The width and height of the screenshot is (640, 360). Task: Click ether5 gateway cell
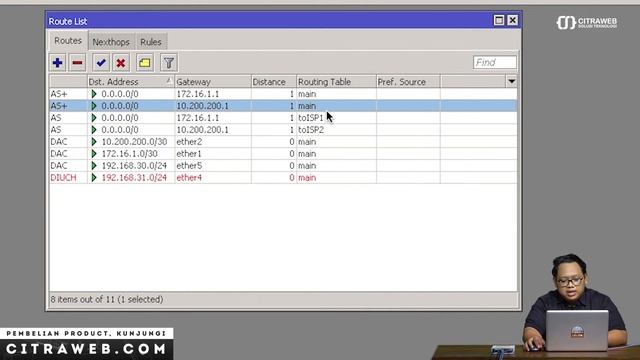pyautogui.click(x=213, y=165)
